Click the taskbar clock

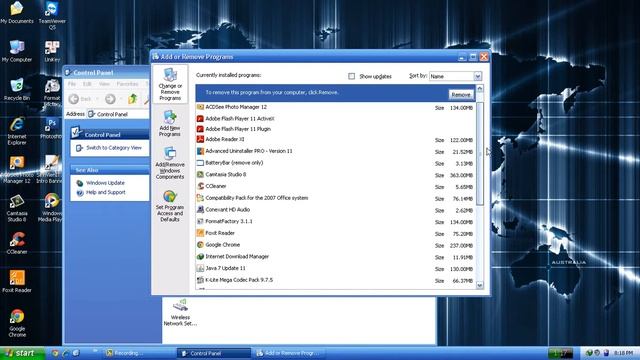(x=624, y=353)
